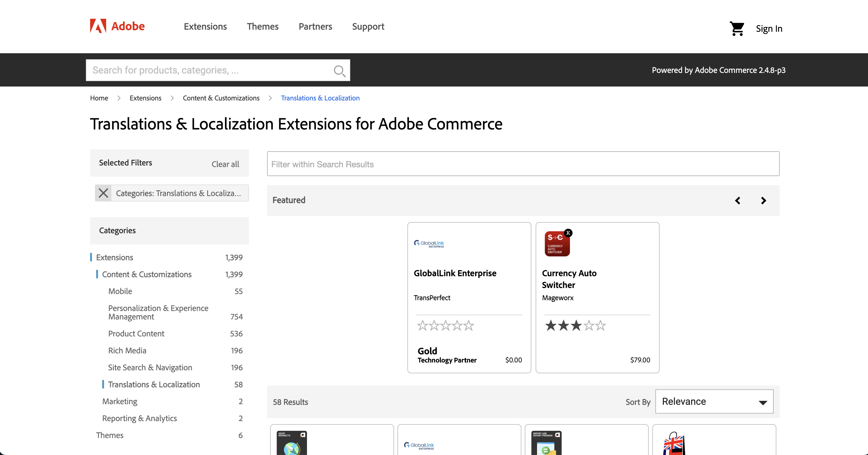Open Currency Auto Switcher product title

coord(569,279)
